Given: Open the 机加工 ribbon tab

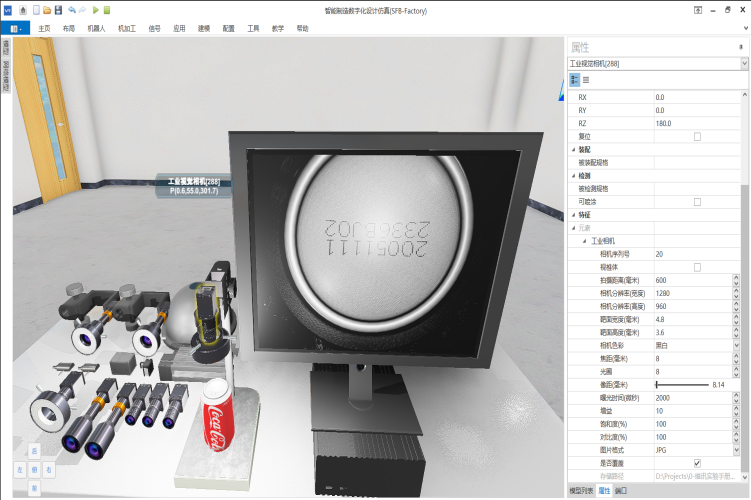Looking at the screenshot, I should [x=127, y=28].
